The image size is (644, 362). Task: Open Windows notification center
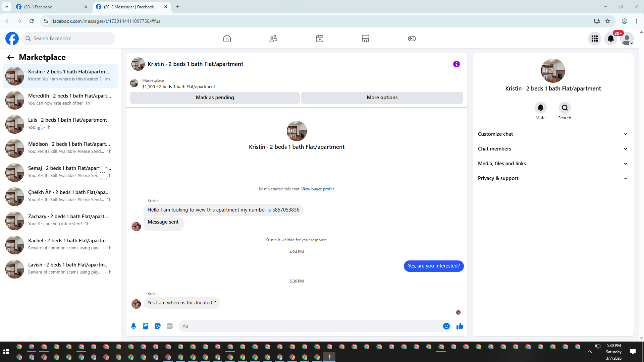633,352
